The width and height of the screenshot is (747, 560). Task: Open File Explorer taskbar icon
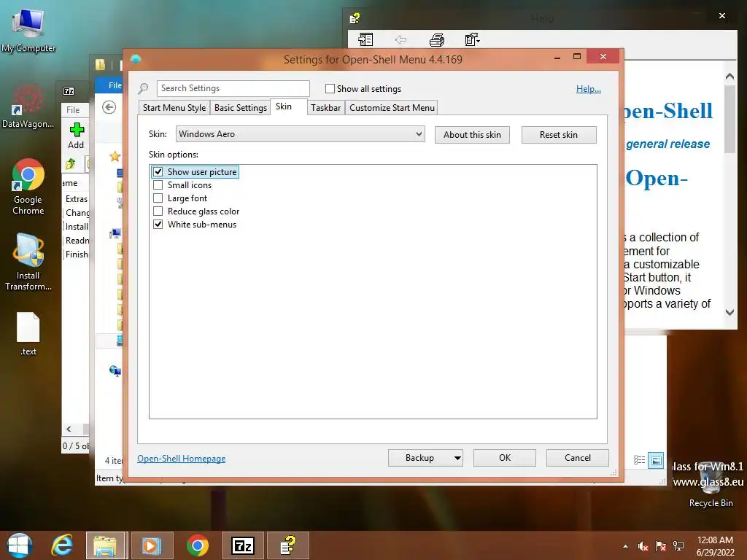[x=105, y=545]
